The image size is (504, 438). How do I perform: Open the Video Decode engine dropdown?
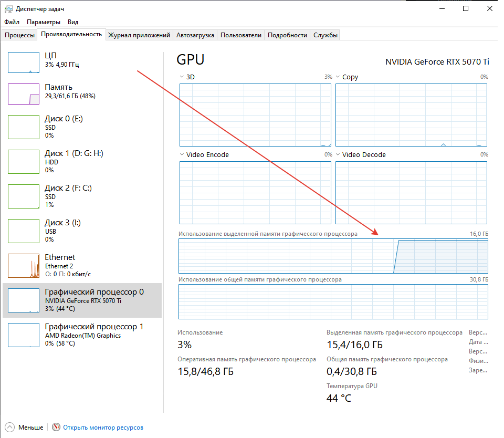coord(338,155)
